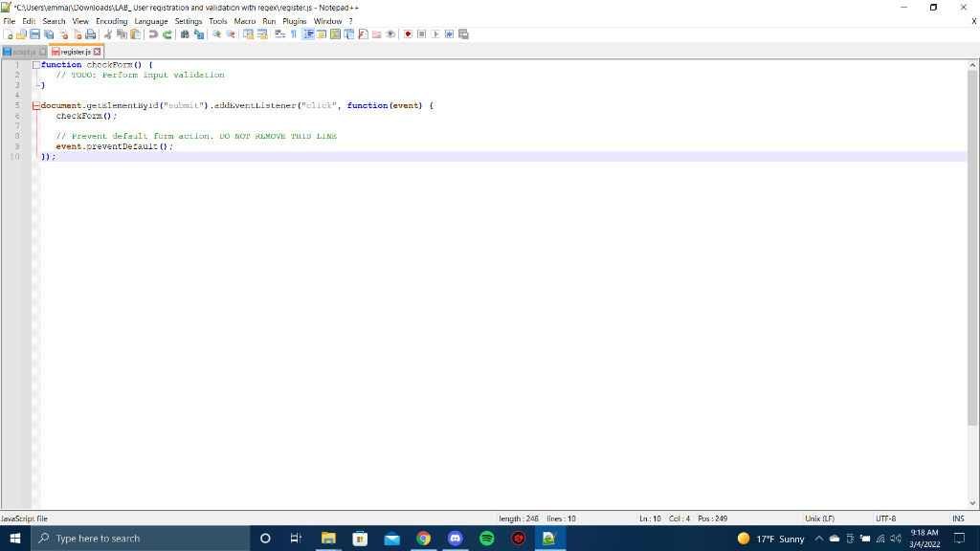980x551 pixels.
Task: Start macro recording via the record icon
Action: [x=408, y=34]
